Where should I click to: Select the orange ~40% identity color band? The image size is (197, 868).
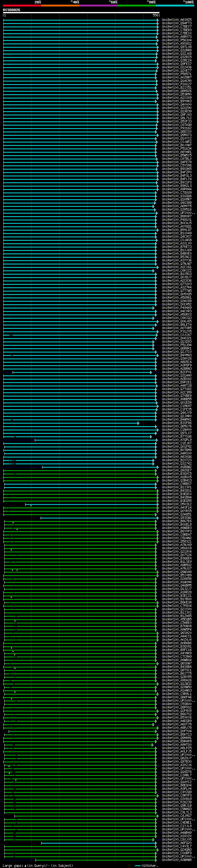tap(60, 6)
